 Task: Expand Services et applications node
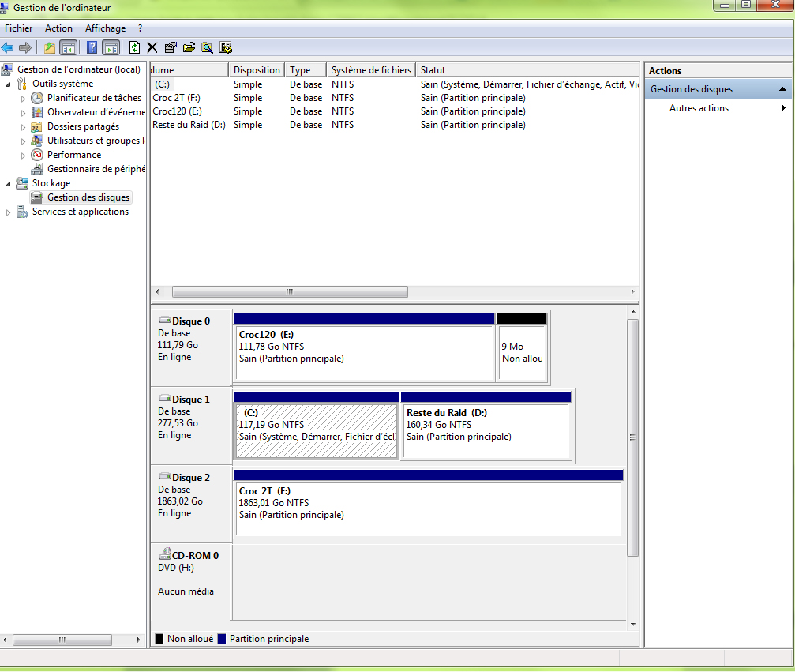tap(9, 212)
